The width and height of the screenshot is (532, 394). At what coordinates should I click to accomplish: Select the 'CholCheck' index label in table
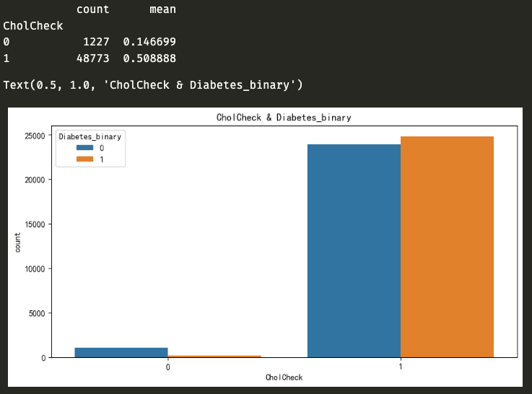tap(33, 26)
